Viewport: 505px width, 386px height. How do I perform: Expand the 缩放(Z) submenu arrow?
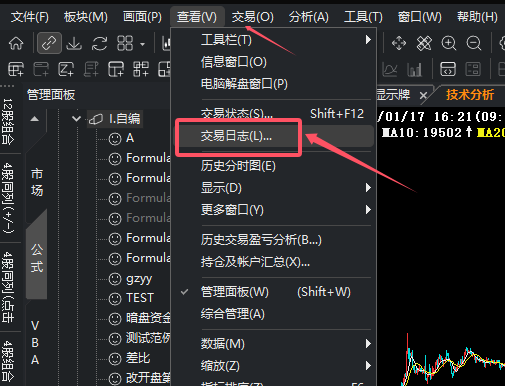368,366
